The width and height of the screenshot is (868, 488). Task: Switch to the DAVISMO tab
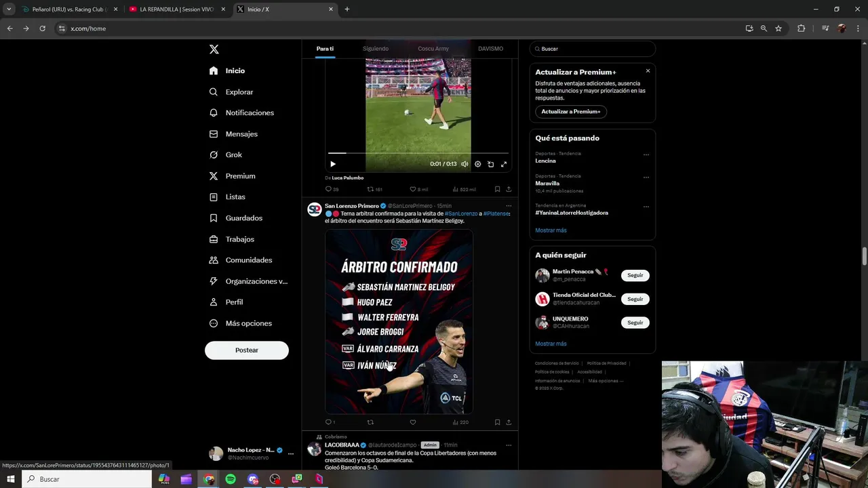[490, 49]
